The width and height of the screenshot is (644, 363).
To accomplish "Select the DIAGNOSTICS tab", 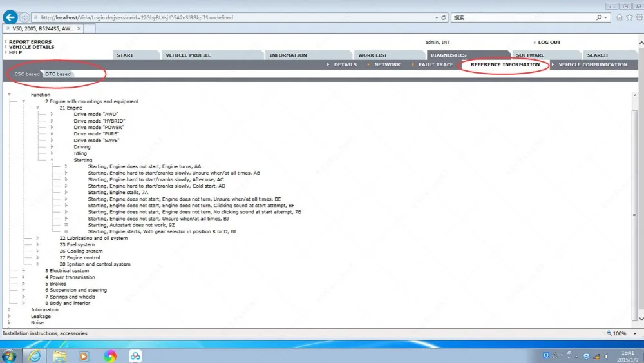I will click(468, 55).
